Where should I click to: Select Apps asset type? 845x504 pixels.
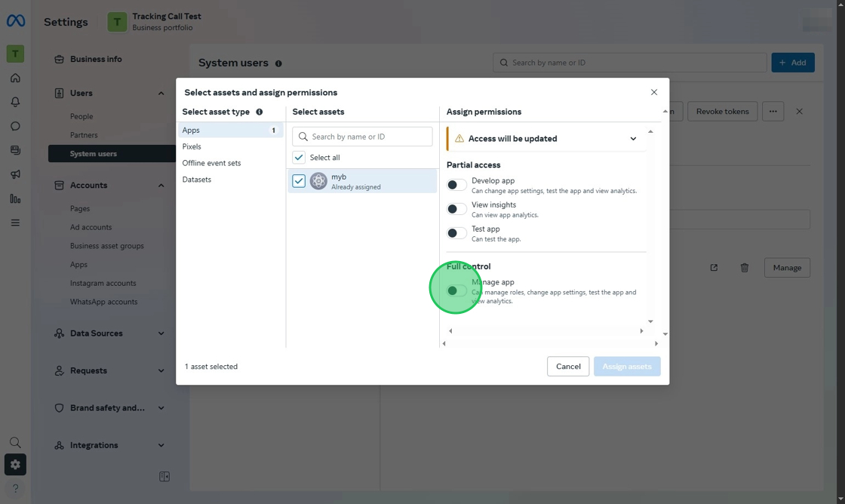(231, 130)
